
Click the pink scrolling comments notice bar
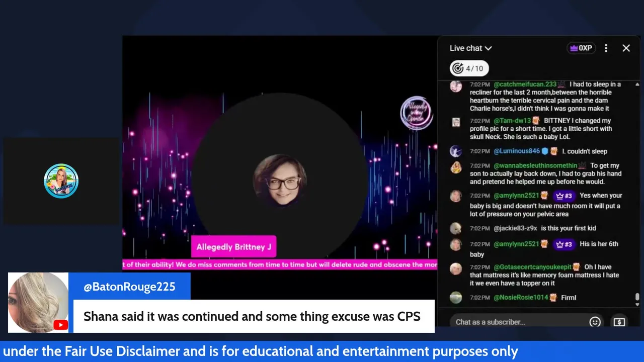coord(280,264)
